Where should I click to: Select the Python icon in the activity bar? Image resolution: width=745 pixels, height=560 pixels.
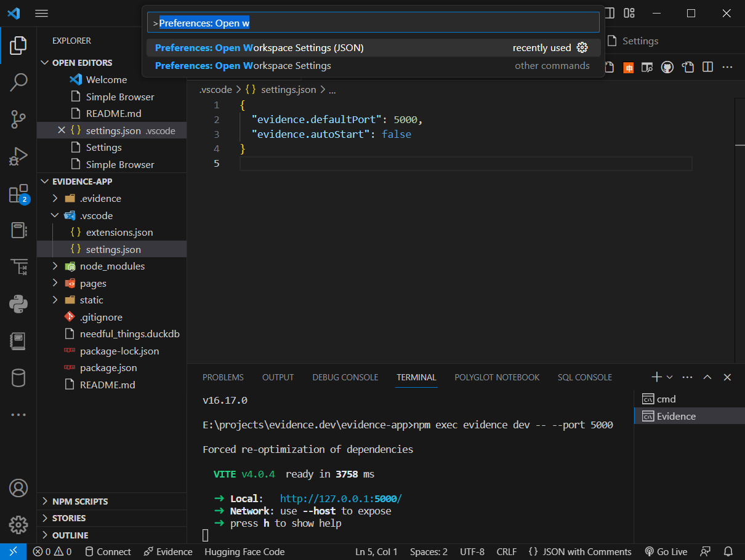tap(18, 304)
